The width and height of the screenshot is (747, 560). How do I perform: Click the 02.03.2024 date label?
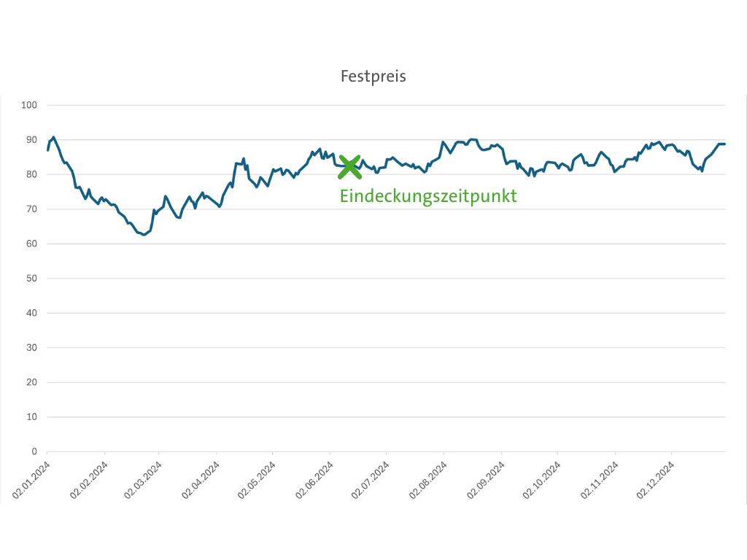click(x=143, y=478)
